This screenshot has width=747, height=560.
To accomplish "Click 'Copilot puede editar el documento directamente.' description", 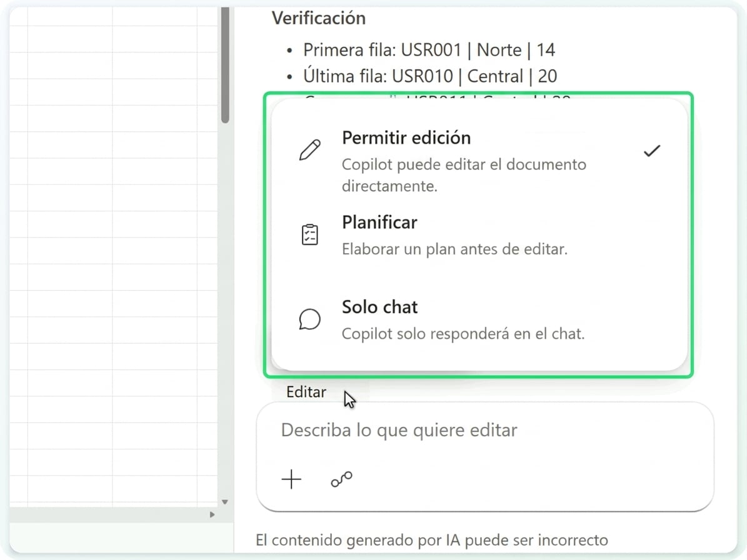I will point(464,175).
